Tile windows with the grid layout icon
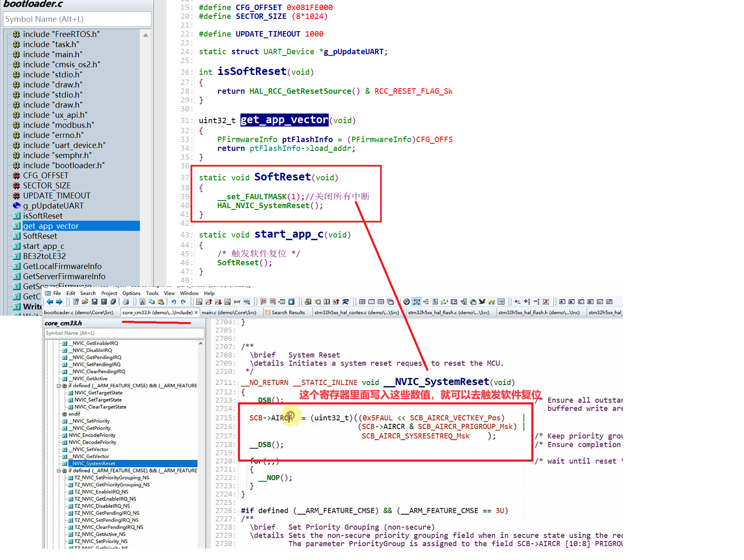The image size is (744, 560). click(x=362, y=301)
